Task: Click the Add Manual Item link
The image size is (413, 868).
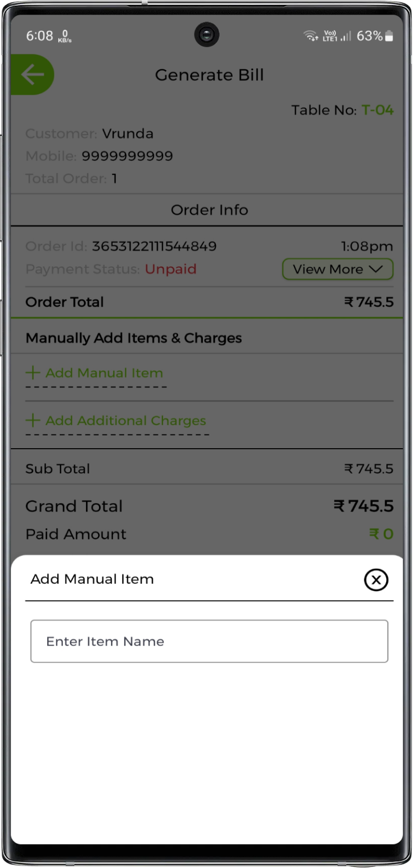Action: (104, 373)
